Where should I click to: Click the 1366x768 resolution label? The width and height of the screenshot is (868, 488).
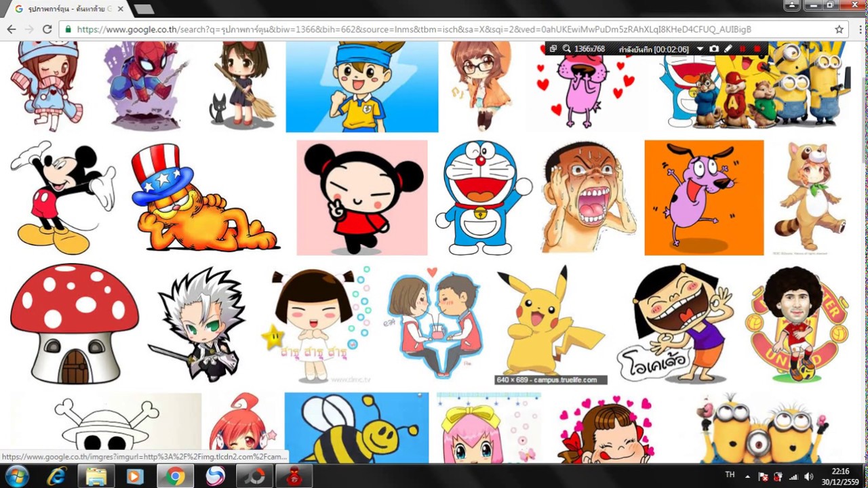tap(589, 49)
